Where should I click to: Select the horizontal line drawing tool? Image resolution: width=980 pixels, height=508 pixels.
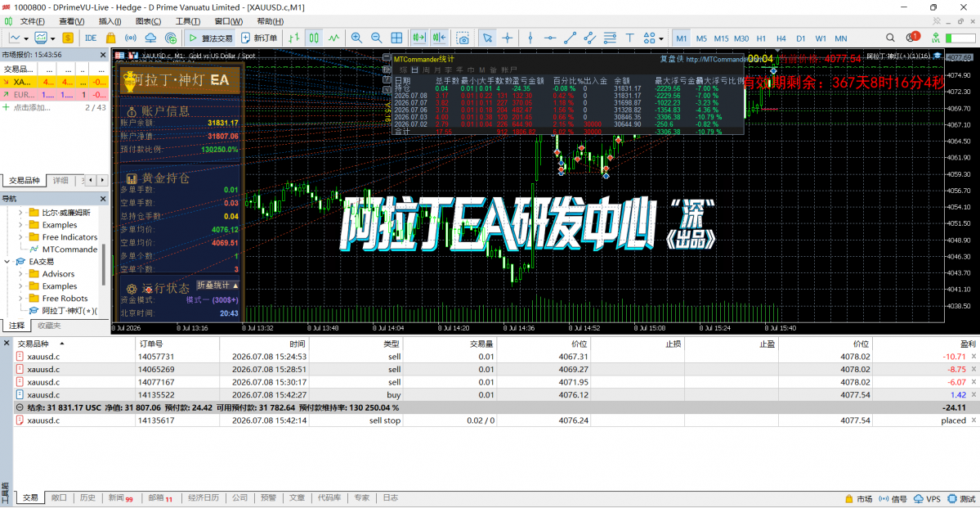click(550, 38)
